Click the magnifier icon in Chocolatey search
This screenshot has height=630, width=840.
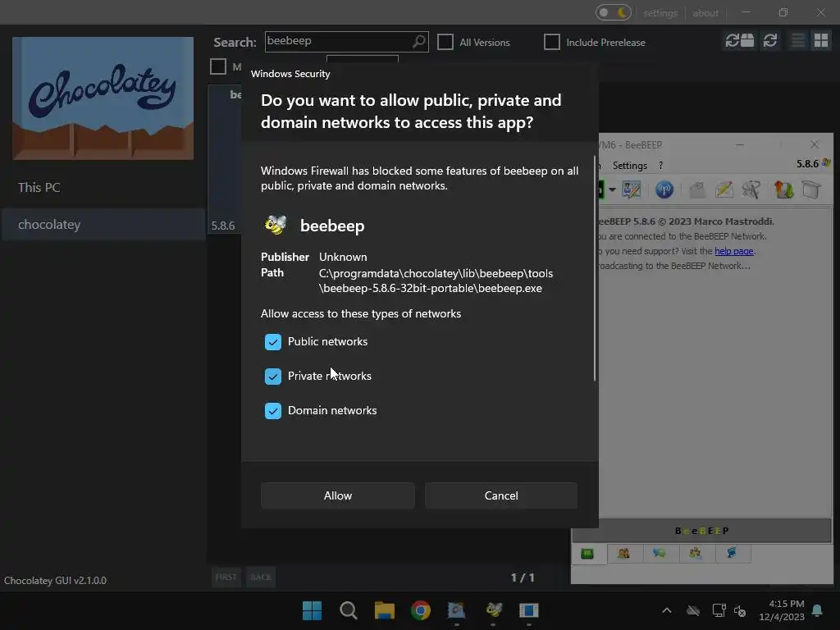[x=419, y=41]
